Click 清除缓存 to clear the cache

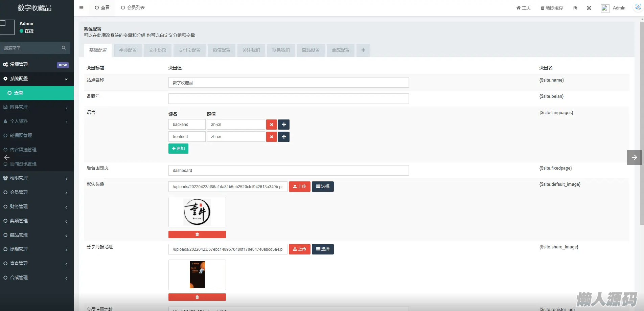[x=552, y=8]
